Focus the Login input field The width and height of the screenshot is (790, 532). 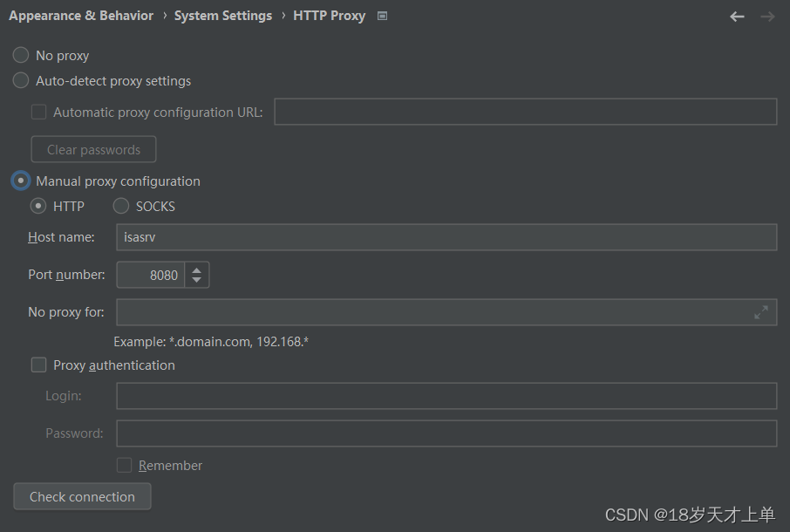coord(446,396)
